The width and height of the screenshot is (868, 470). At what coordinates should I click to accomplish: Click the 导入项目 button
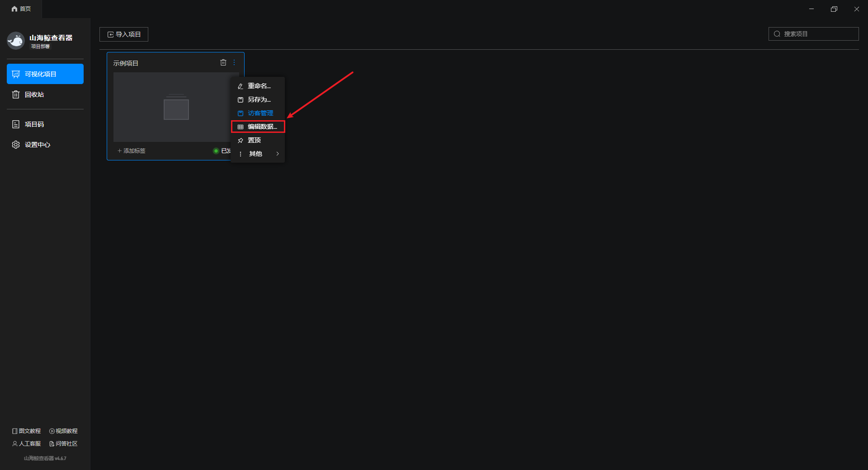[124, 34]
